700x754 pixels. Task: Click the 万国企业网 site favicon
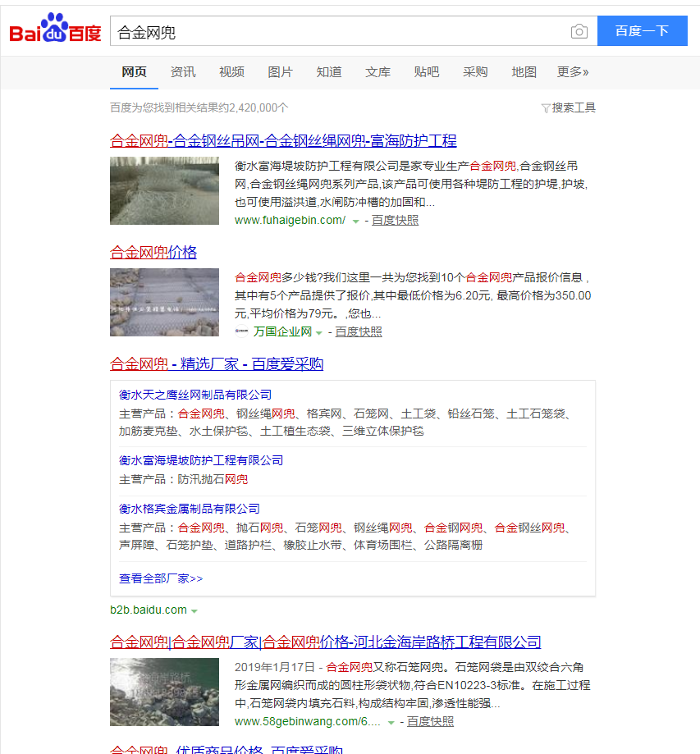click(x=241, y=331)
